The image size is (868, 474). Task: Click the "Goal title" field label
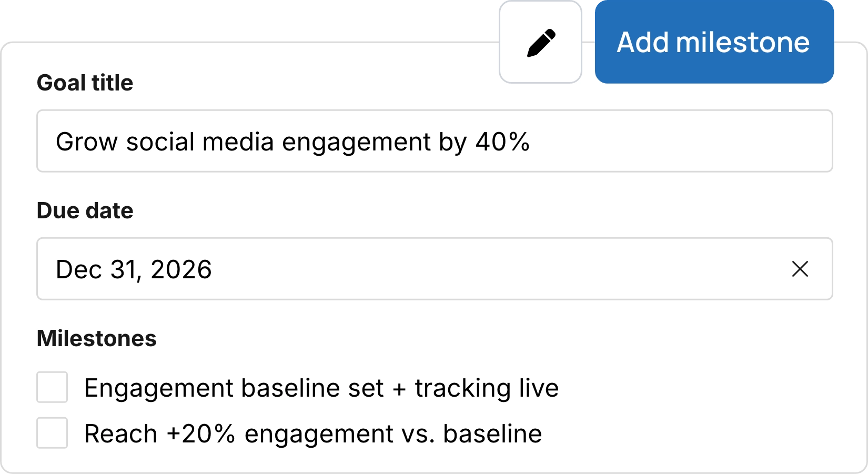pyautogui.click(x=85, y=83)
